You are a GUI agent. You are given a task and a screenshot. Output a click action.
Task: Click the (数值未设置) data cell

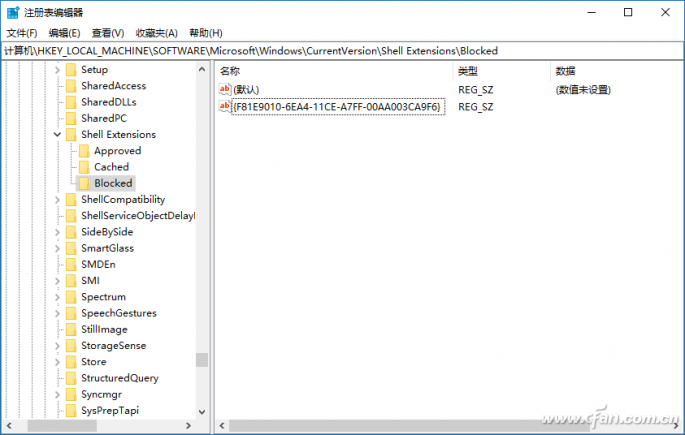click(583, 90)
